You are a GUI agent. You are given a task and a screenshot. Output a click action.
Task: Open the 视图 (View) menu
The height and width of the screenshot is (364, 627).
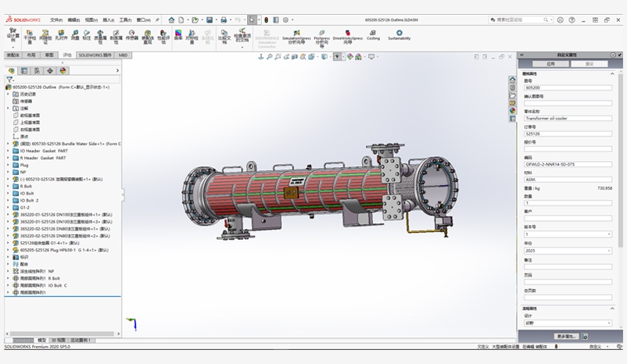tap(91, 20)
